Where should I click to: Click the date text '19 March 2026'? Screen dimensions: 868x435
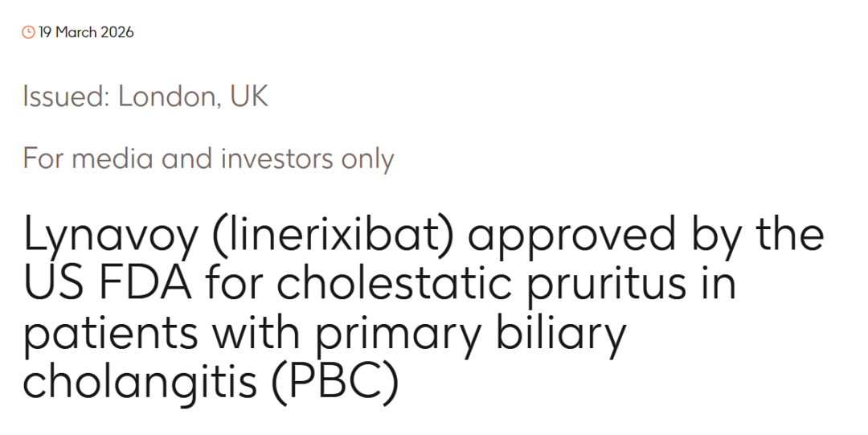(x=86, y=33)
